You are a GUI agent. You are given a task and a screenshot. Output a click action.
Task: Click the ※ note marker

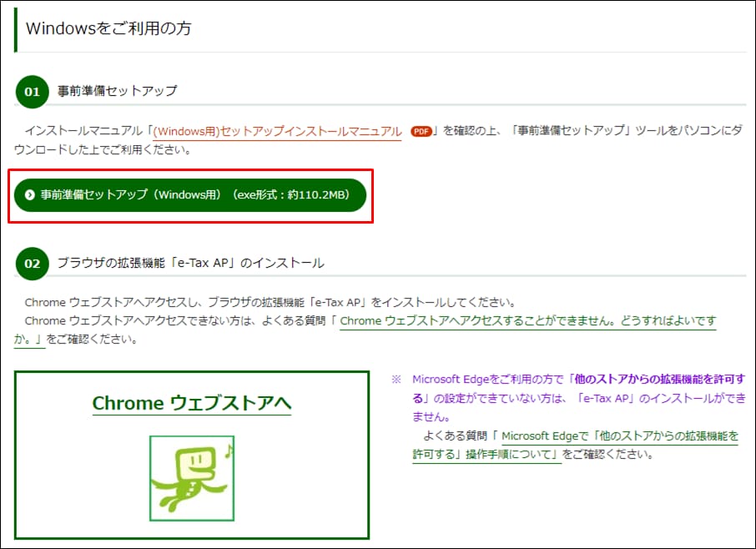coord(396,380)
